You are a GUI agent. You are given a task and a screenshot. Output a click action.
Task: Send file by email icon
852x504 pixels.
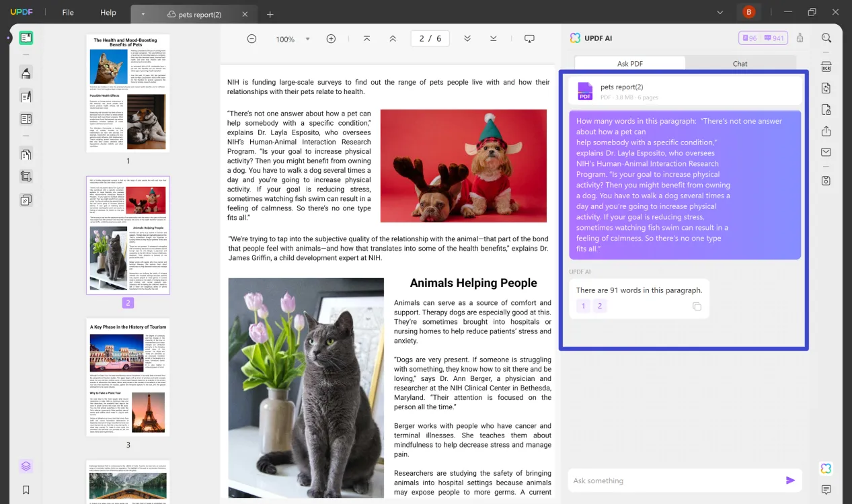pos(826,153)
